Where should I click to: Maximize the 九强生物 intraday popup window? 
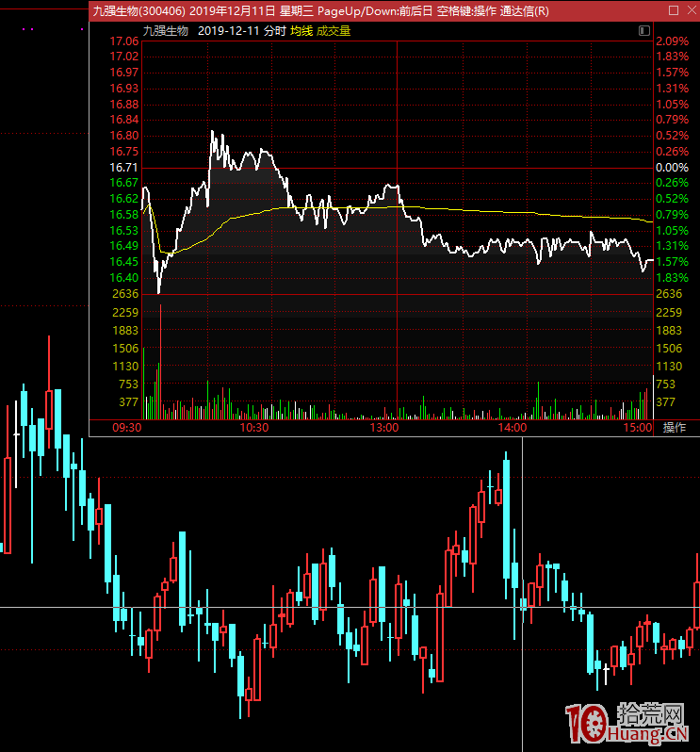[674, 10]
